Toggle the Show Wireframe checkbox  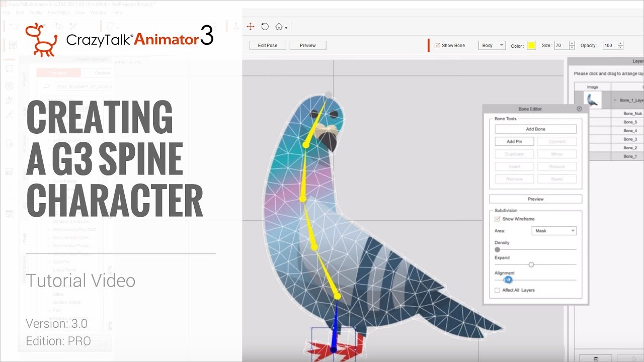tap(498, 219)
